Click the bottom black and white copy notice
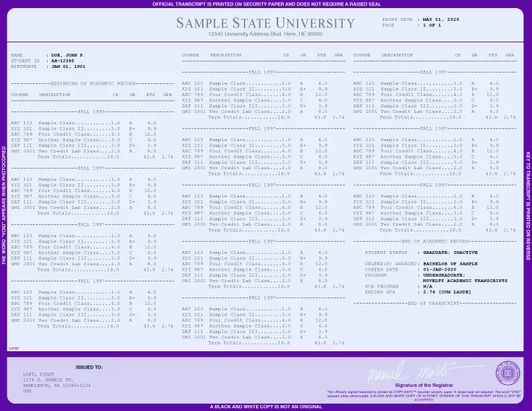The height and width of the screenshot is (411, 532). coord(266,406)
